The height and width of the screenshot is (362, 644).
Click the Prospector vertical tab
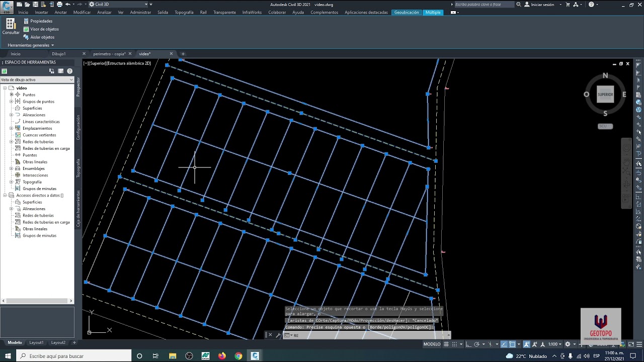(78, 87)
